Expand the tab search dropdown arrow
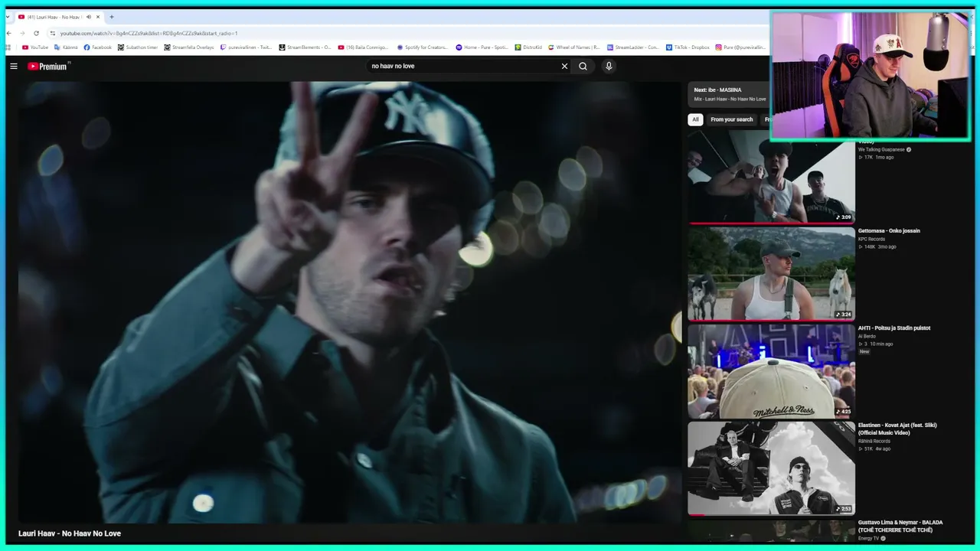Viewport: 980px width, 551px height. pos(8,17)
